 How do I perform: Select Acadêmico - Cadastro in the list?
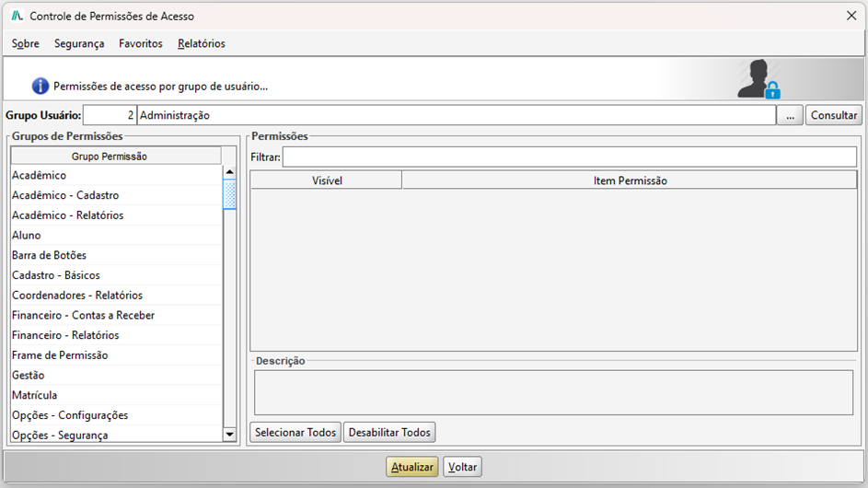pyautogui.click(x=116, y=195)
